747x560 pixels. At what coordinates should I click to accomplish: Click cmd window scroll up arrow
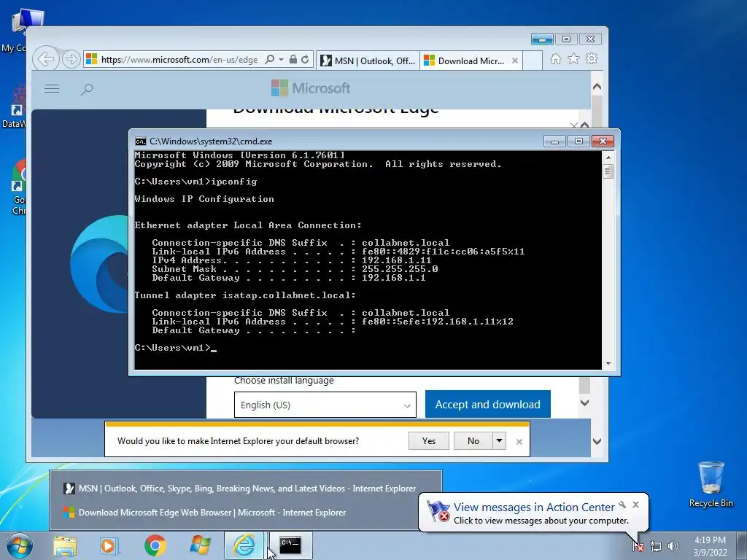tap(608, 157)
